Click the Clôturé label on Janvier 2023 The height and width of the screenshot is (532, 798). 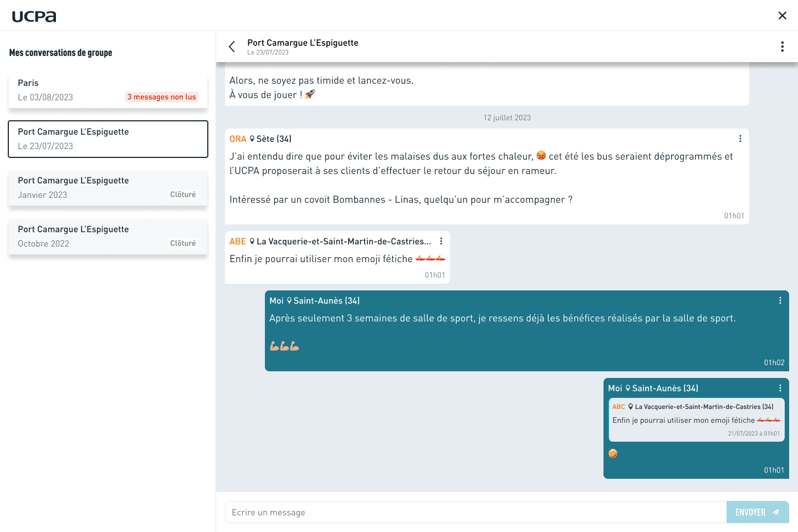pyautogui.click(x=183, y=195)
